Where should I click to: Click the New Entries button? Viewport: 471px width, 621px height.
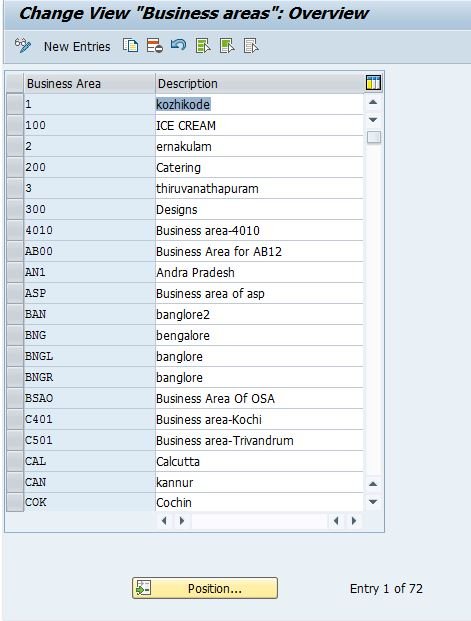pos(77,46)
